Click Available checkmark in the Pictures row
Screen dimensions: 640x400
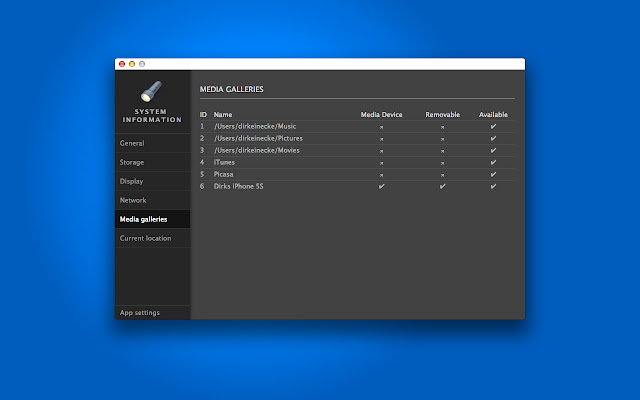[x=493, y=138]
